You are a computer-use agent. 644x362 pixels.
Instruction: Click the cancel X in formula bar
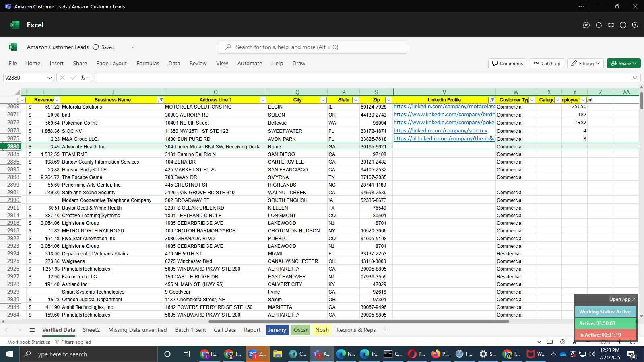[x=62, y=78]
